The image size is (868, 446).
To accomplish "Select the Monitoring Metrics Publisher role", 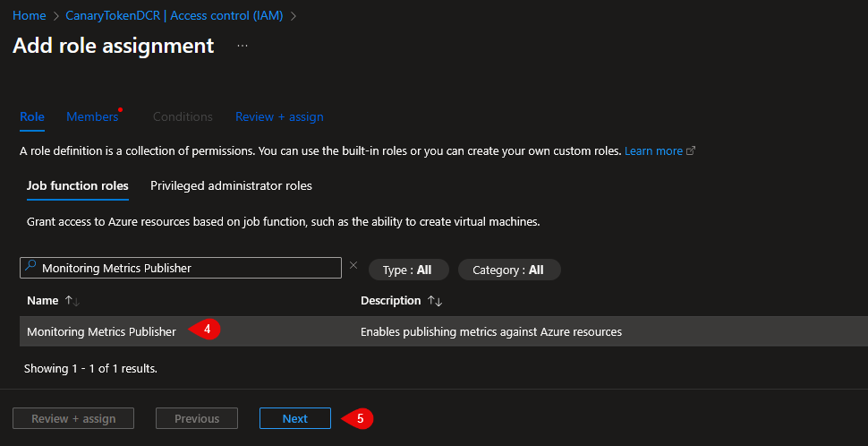I will click(101, 332).
